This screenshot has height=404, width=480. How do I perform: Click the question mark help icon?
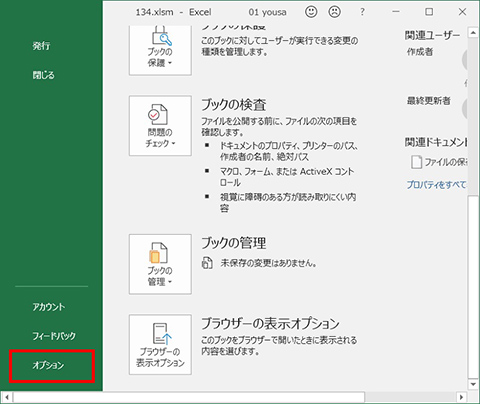[x=362, y=12]
